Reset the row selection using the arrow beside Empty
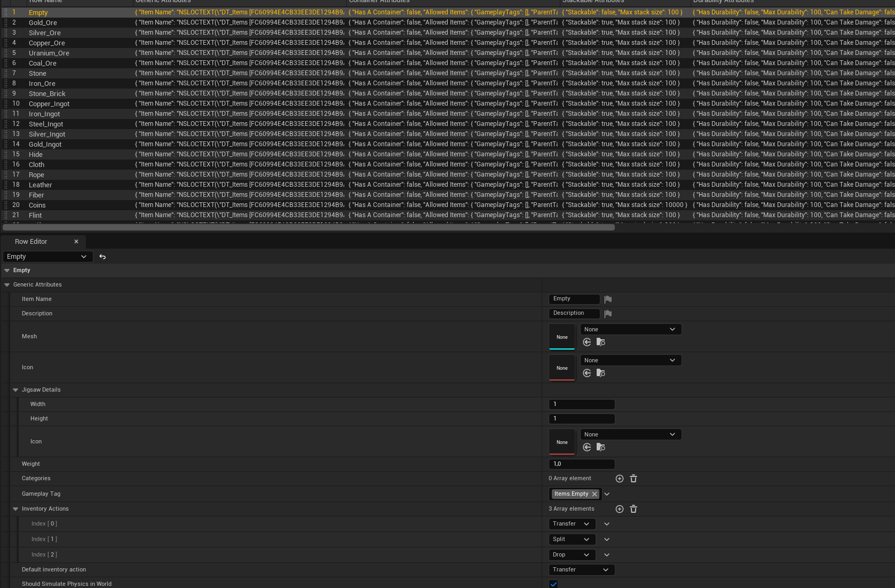The width and height of the screenshot is (895, 588). point(102,257)
